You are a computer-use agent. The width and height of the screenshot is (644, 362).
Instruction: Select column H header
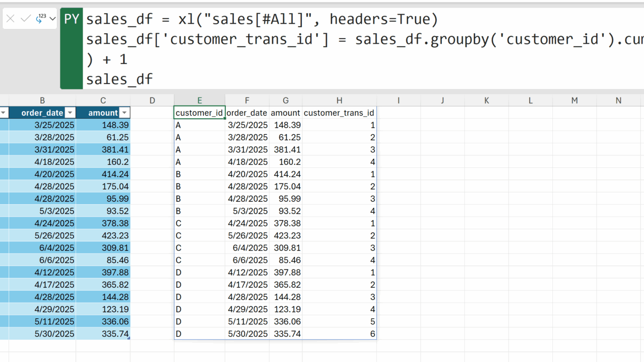pos(339,101)
